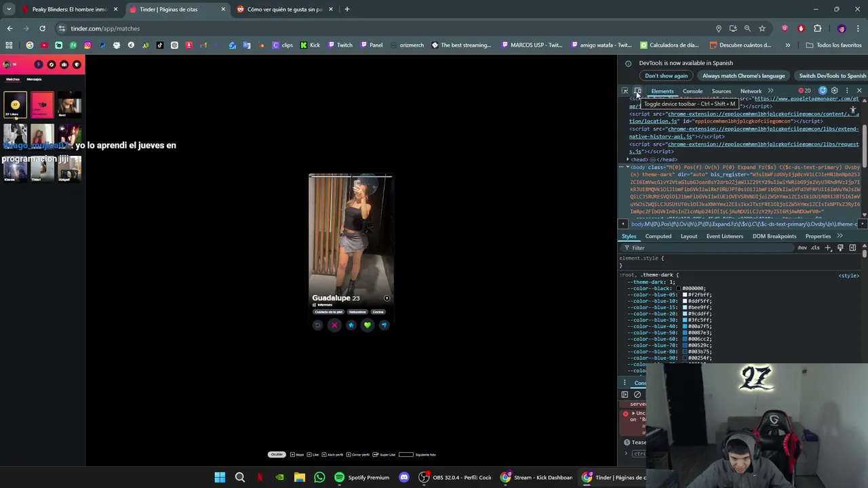This screenshot has width=868, height=488.
Task: Toggle the :hov element state panel
Action: click(x=802, y=248)
